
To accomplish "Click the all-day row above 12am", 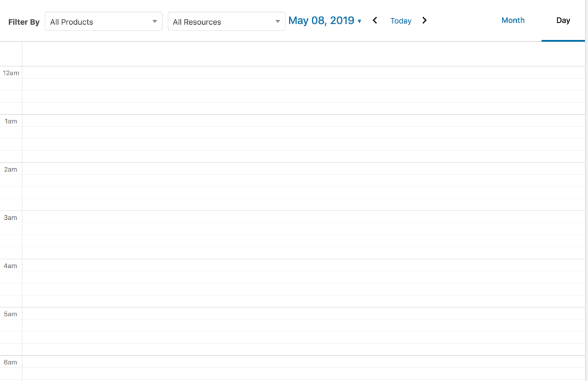I will 303,55.
